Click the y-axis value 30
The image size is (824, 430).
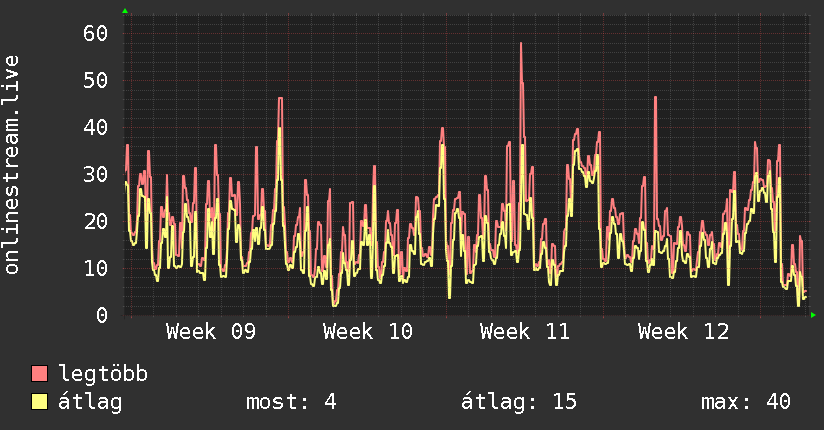96,174
